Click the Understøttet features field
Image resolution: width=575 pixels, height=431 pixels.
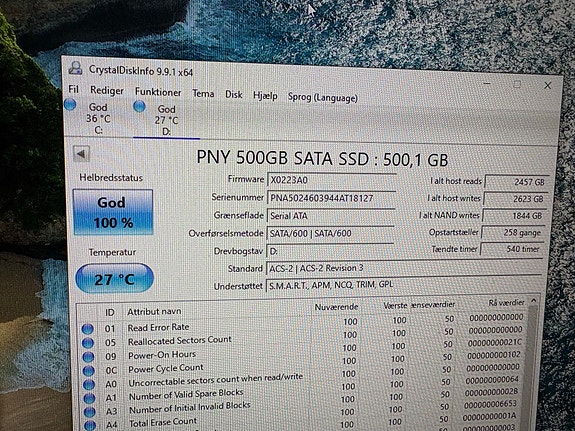(403, 285)
